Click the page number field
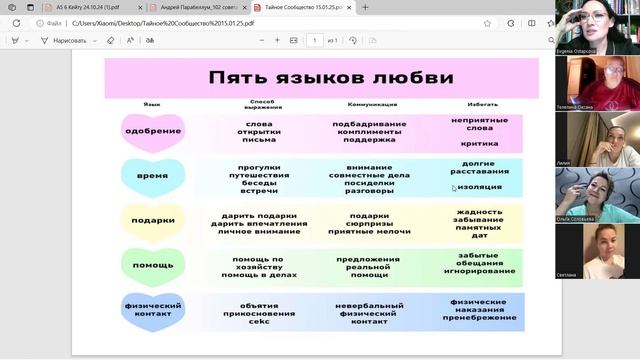Image resolution: width=640 pixels, height=360 pixels. [315, 40]
